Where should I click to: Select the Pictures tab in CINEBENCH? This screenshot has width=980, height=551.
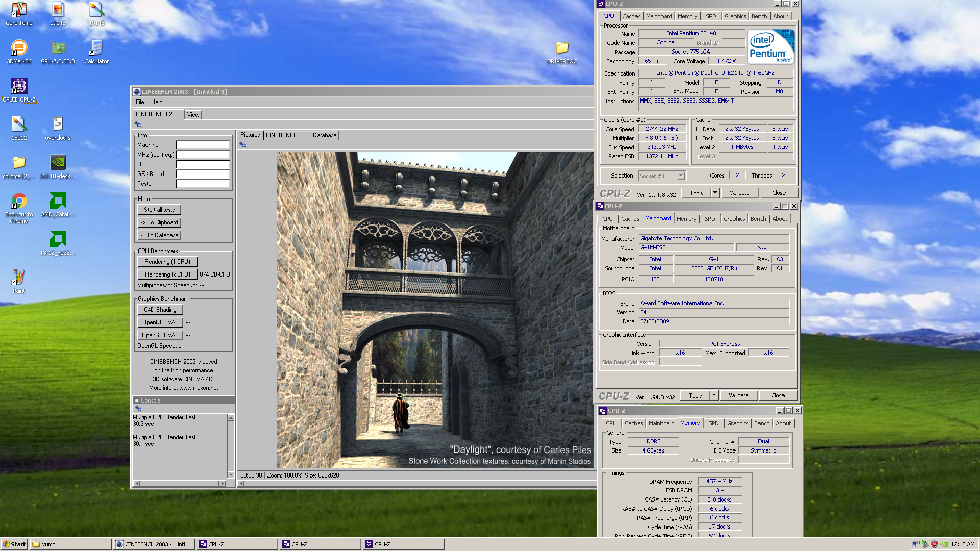click(250, 135)
